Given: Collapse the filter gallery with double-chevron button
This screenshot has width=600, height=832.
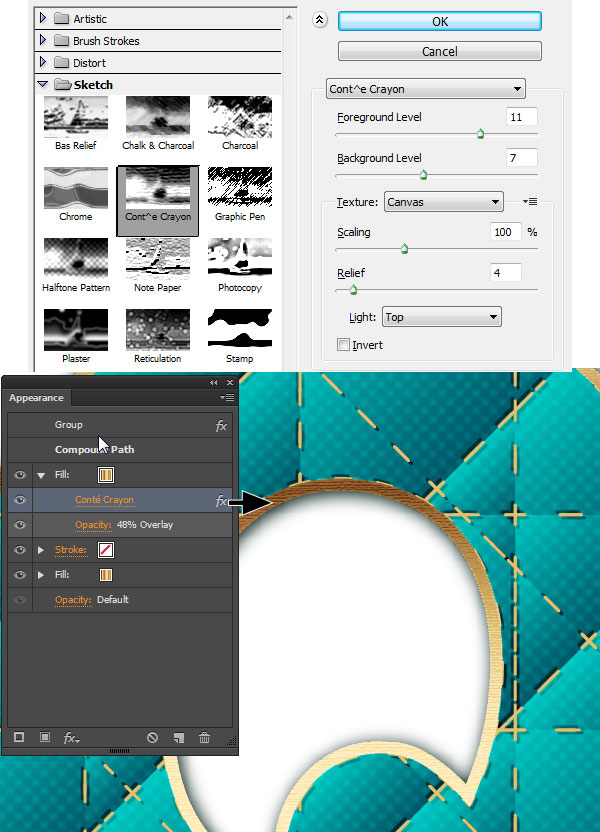Looking at the screenshot, I should 319,20.
